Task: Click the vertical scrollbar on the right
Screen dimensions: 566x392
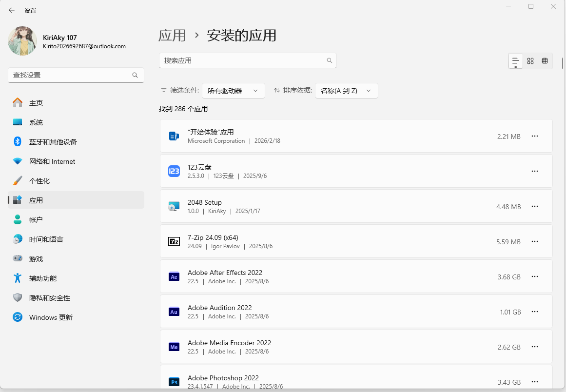Action: (x=563, y=63)
